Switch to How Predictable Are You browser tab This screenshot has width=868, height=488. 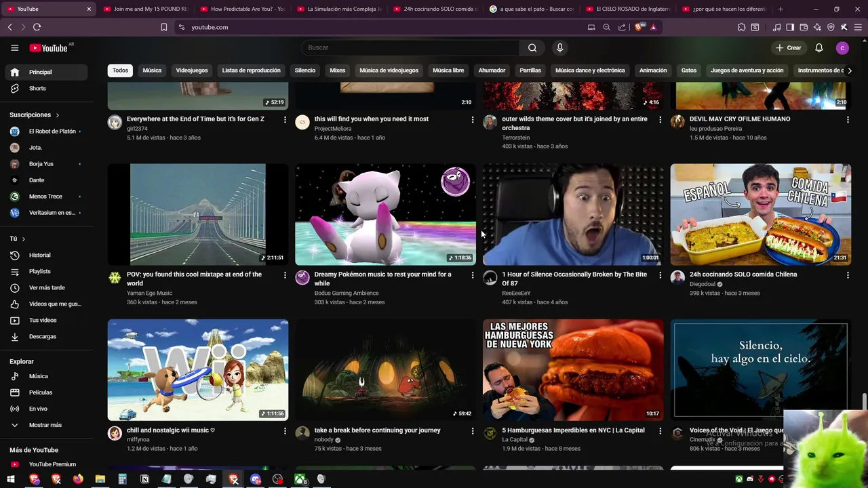click(x=241, y=9)
